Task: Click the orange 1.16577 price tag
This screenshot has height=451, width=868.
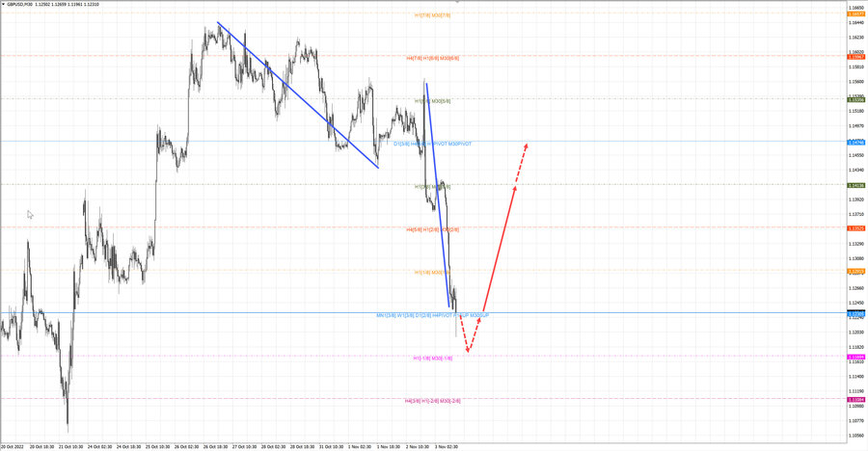Action: coord(856,14)
